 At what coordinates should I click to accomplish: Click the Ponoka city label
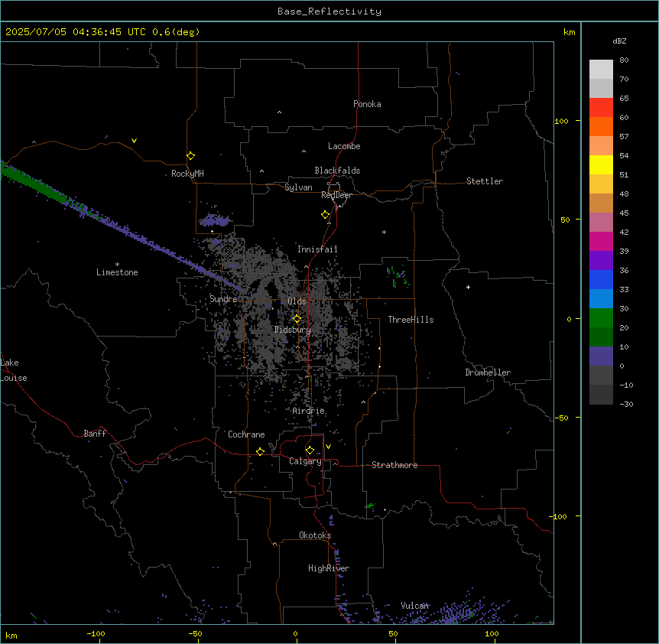pyautogui.click(x=367, y=104)
